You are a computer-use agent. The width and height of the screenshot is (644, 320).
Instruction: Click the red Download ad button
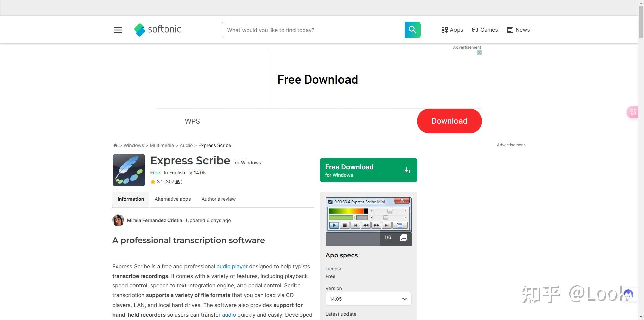click(449, 121)
